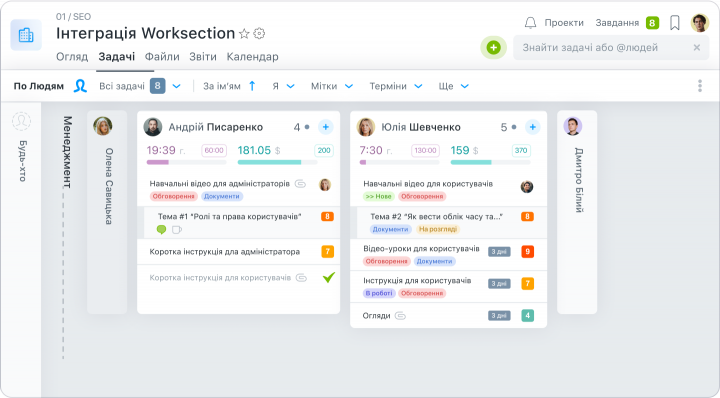Add task for Юлія Шевченко
The width and height of the screenshot is (720, 398).
coord(533,127)
